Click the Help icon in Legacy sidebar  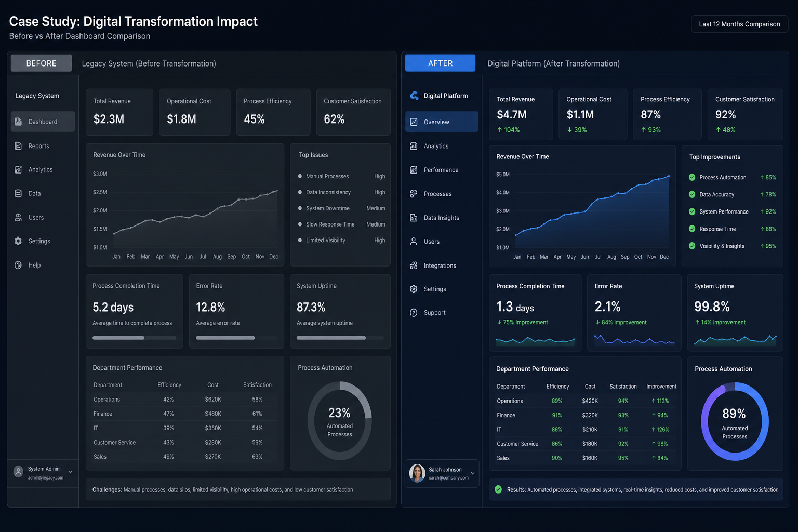pyautogui.click(x=18, y=265)
